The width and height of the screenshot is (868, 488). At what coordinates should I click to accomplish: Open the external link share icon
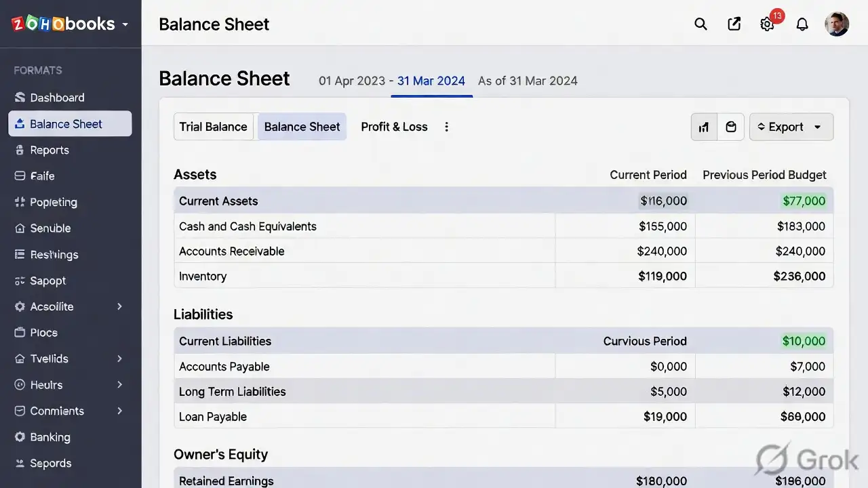[x=734, y=24]
